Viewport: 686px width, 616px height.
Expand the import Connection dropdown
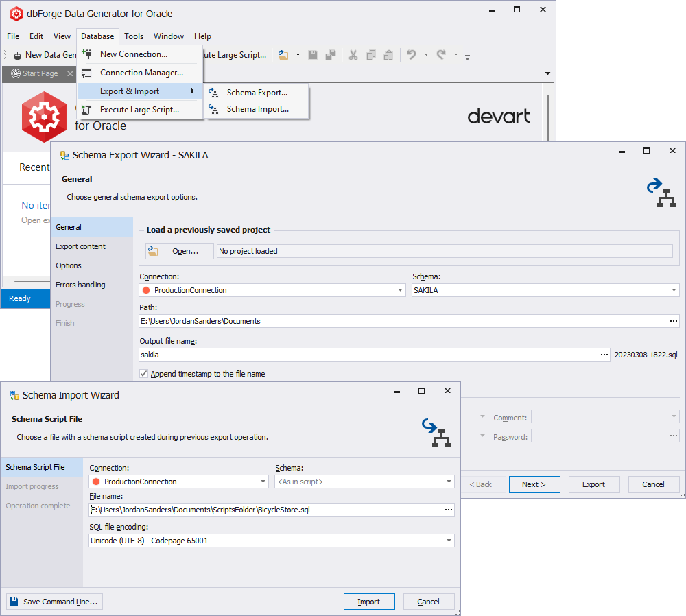coord(263,482)
